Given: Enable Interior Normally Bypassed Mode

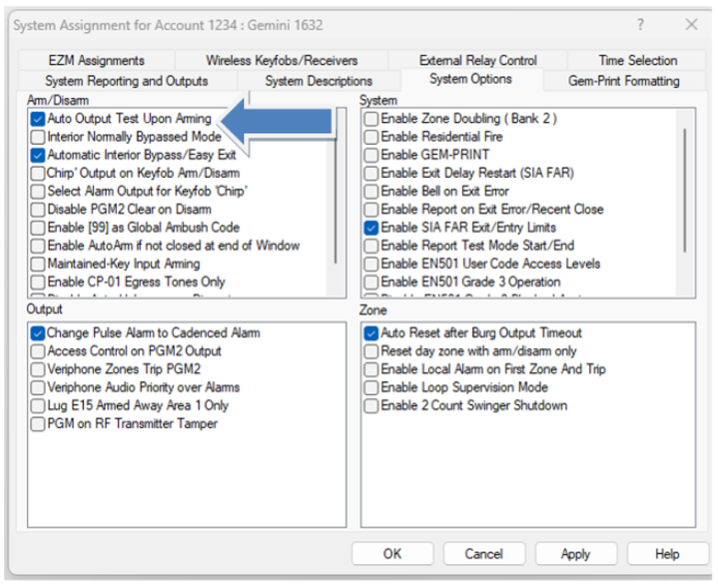Looking at the screenshot, I should tap(37, 137).
